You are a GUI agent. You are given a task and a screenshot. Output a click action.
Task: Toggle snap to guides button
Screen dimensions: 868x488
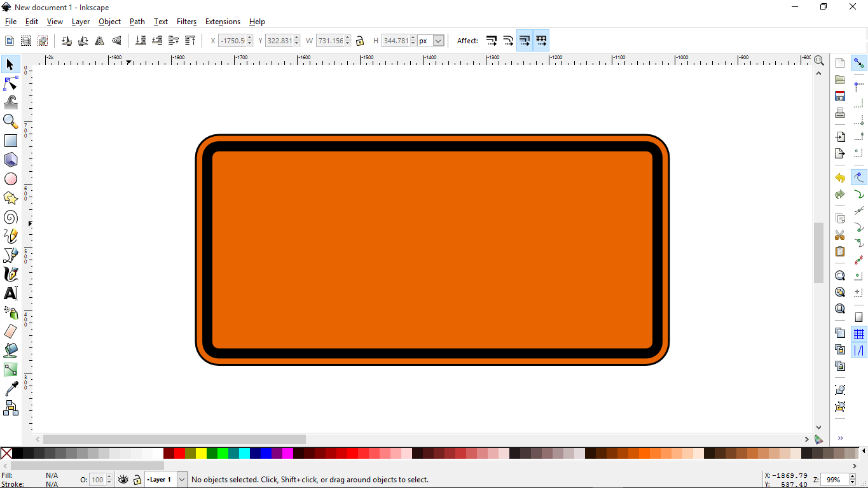tap(859, 351)
